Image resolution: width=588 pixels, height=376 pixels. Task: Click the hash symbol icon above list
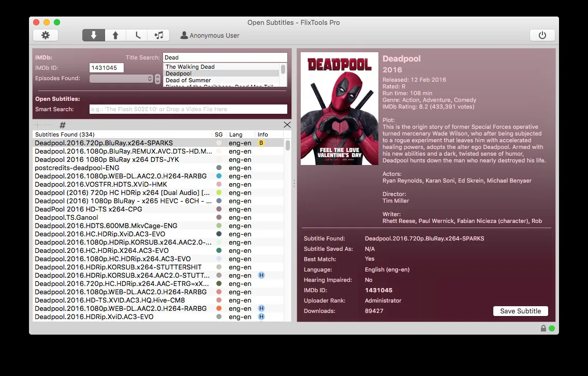(x=63, y=125)
